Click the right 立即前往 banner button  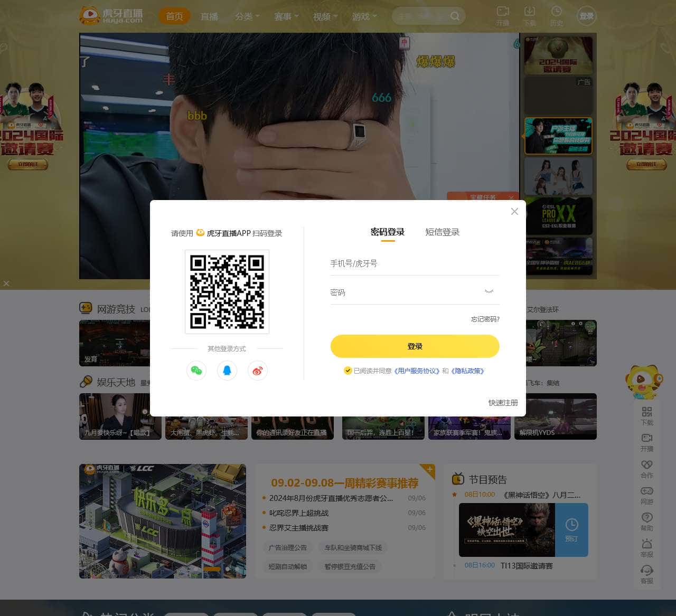[647, 165]
